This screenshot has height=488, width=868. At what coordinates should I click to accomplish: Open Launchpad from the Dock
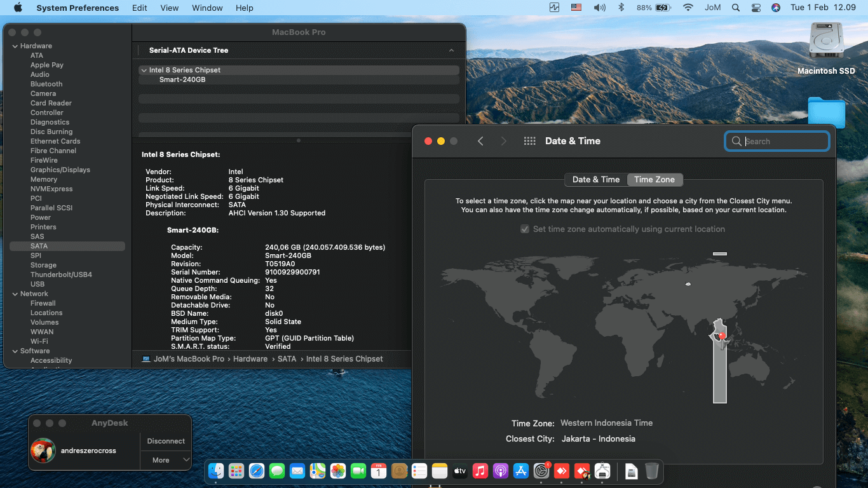coord(236,471)
